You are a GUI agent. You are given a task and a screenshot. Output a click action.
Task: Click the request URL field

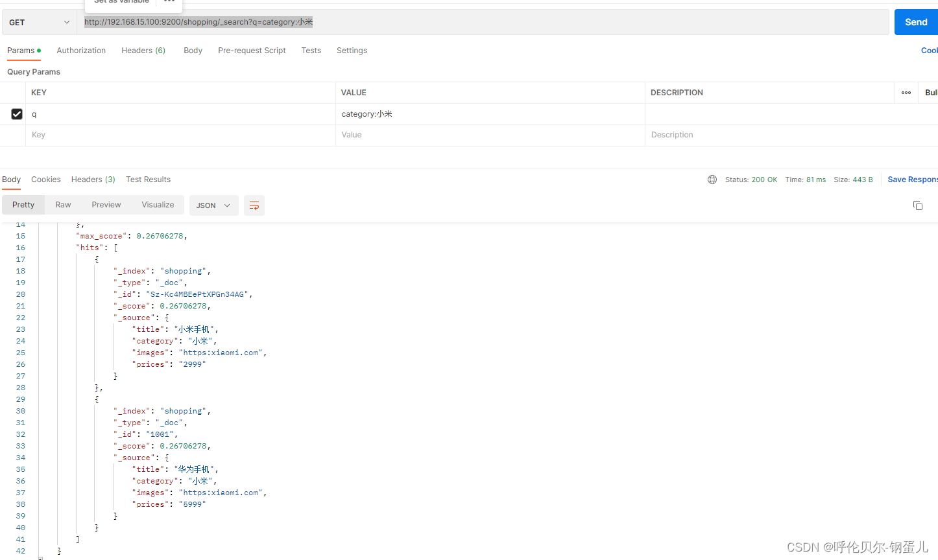(483, 22)
